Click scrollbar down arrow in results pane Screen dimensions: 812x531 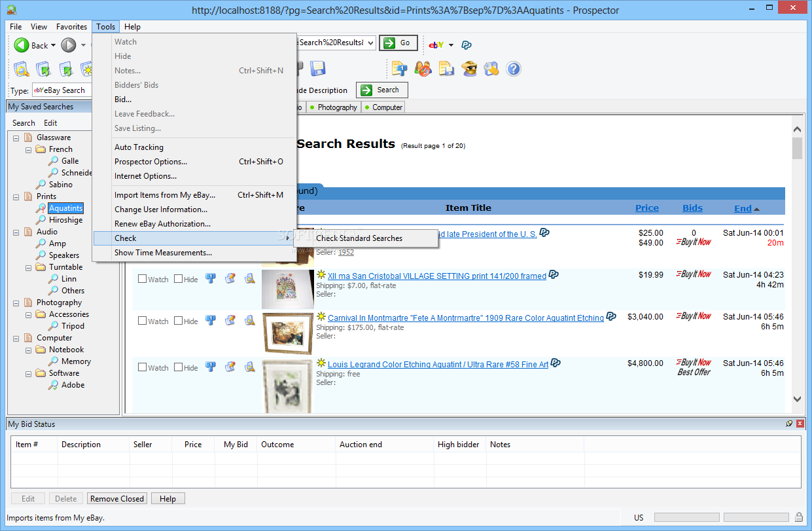[797, 399]
